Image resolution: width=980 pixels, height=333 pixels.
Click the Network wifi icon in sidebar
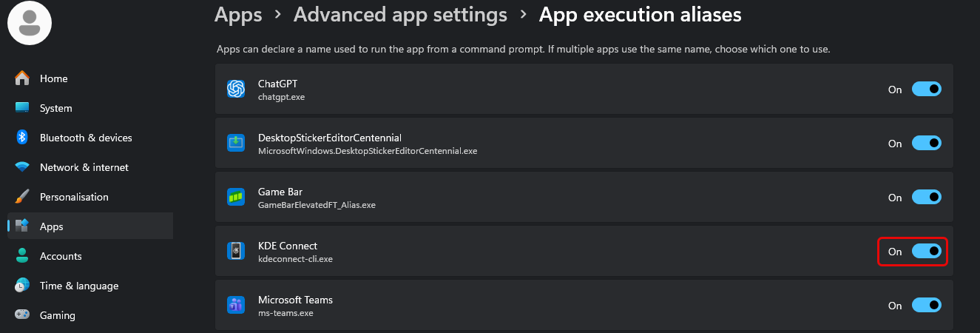pyautogui.click(x=22, y=167)
